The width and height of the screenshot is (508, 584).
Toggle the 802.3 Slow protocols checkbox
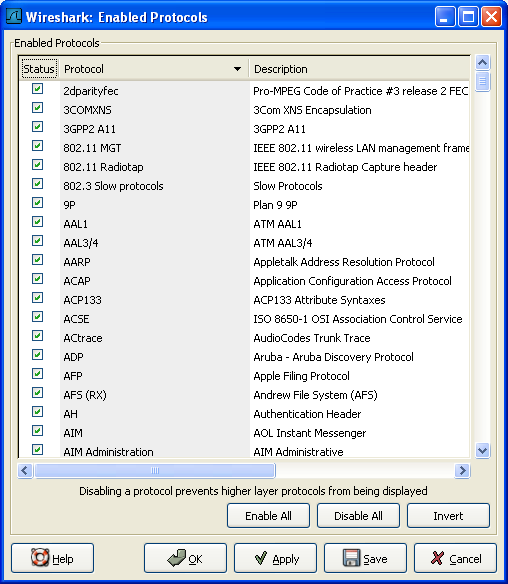37,184
